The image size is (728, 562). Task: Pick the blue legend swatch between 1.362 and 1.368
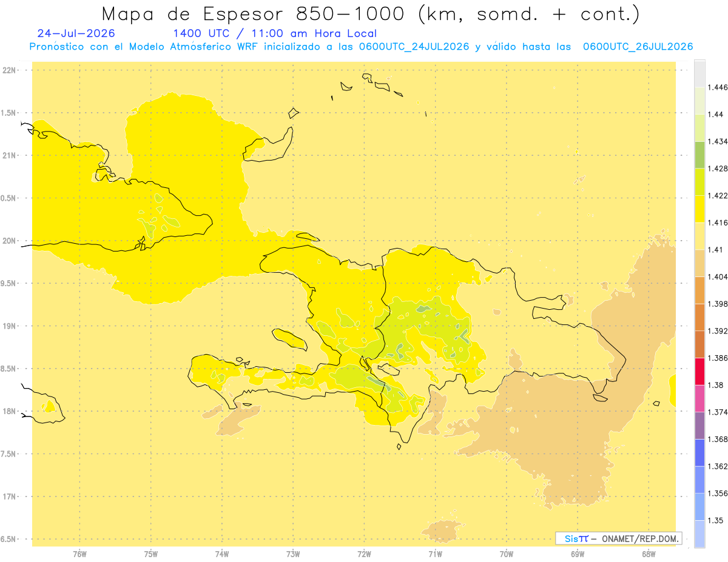699,452
